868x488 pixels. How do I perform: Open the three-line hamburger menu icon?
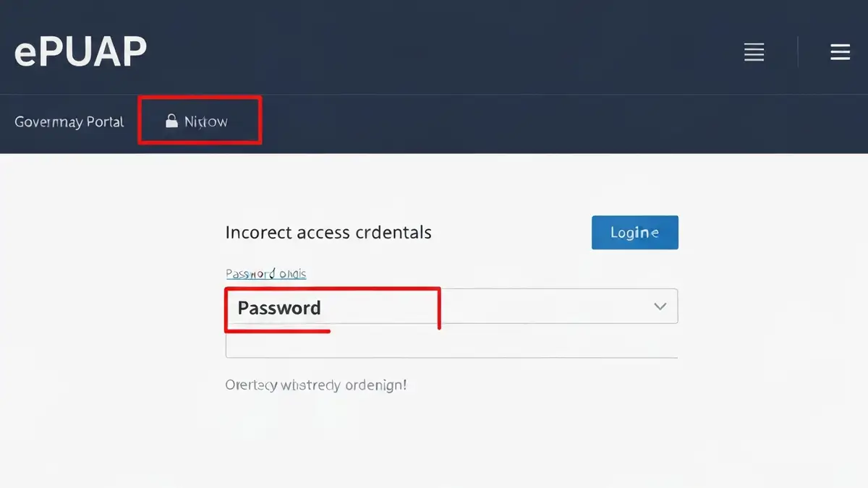[x=840, y=51]
